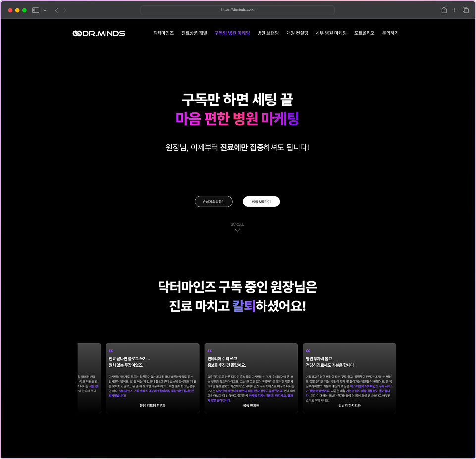Click the drminds.co.kr address bar
Viewport: 476px width, 459px height.
(237, 10)
